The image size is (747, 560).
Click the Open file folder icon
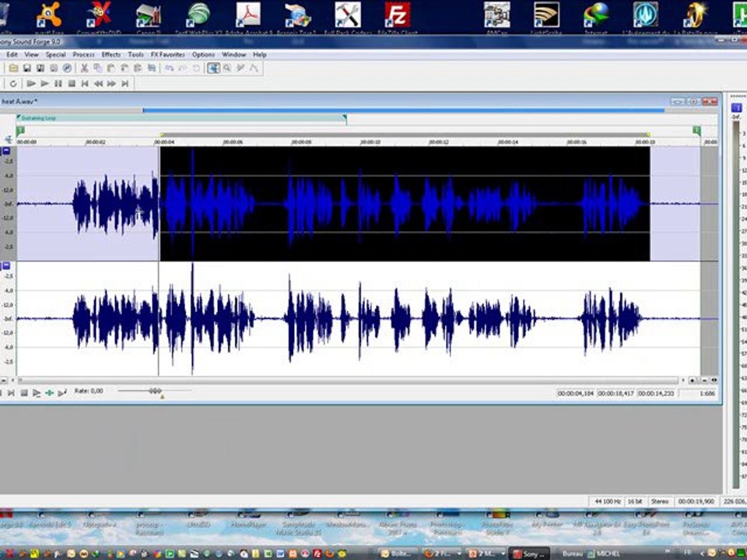(x=13, y=68)
